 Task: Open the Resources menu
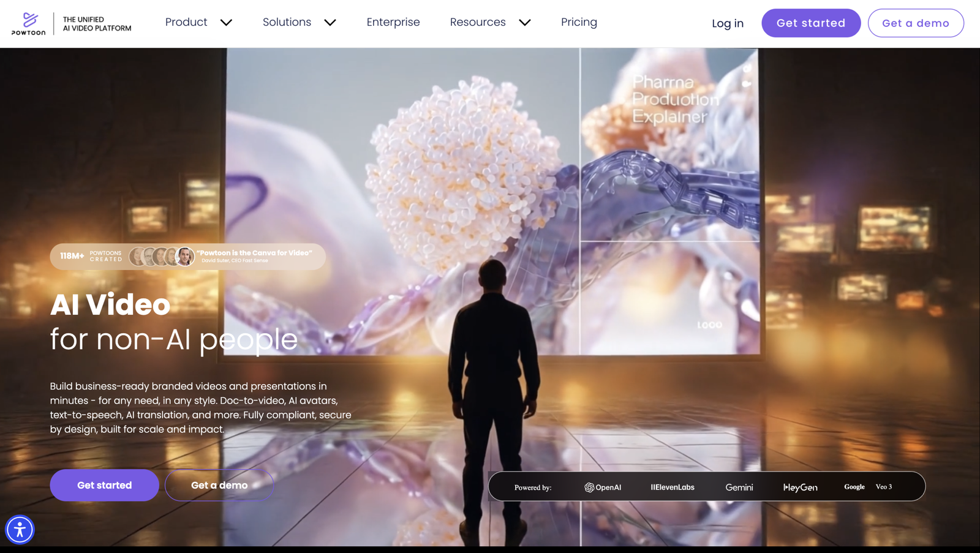point(478,22)
